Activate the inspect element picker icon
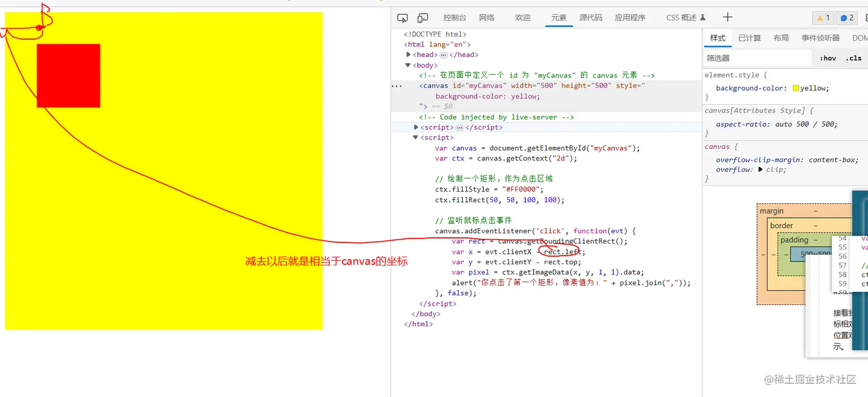868x397 pixels. (x=402, y=18)
